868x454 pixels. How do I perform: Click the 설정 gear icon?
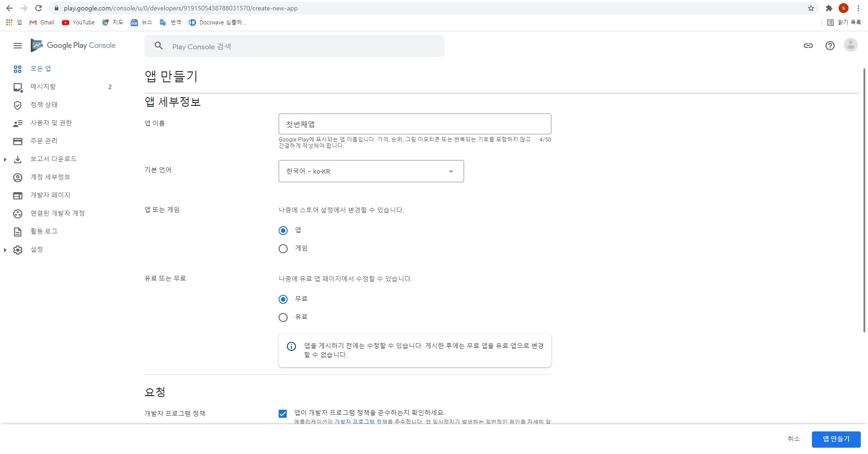click(x=18, y=250)
